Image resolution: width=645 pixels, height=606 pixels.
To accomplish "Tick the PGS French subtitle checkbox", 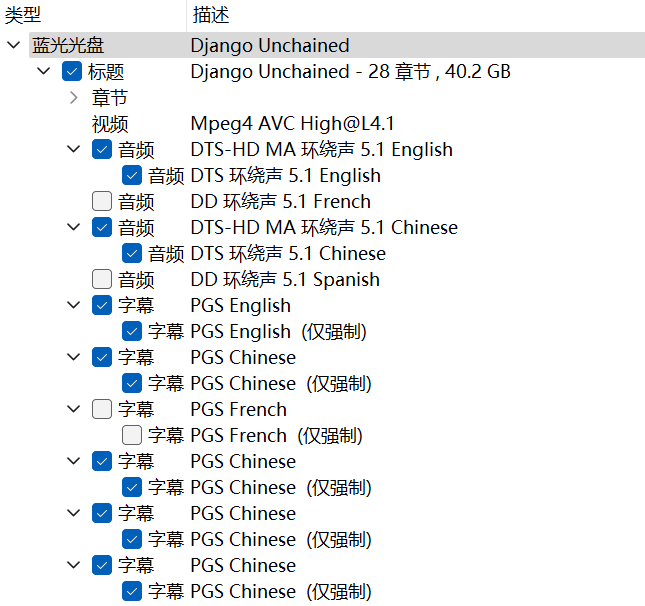I will coord(102,409).
